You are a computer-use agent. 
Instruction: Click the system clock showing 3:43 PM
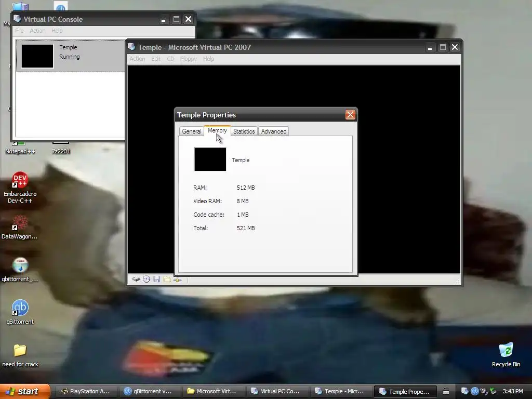click(x=513, y=391)
